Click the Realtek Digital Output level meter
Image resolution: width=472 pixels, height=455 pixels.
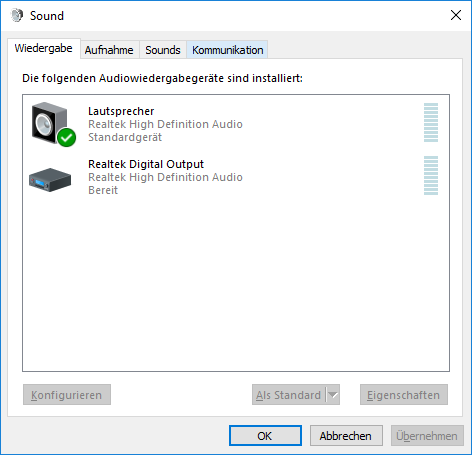point(431,175)
